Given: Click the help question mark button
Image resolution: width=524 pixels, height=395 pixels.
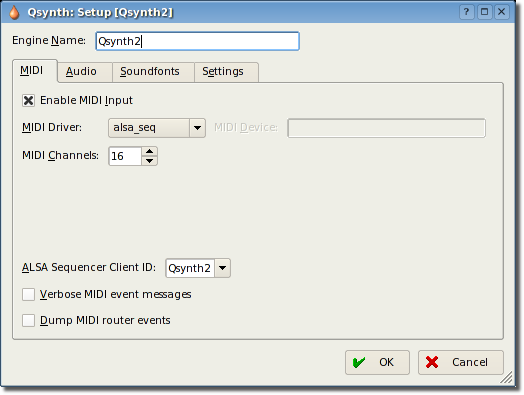Looking at the screenshot, I should click(467, 12).
